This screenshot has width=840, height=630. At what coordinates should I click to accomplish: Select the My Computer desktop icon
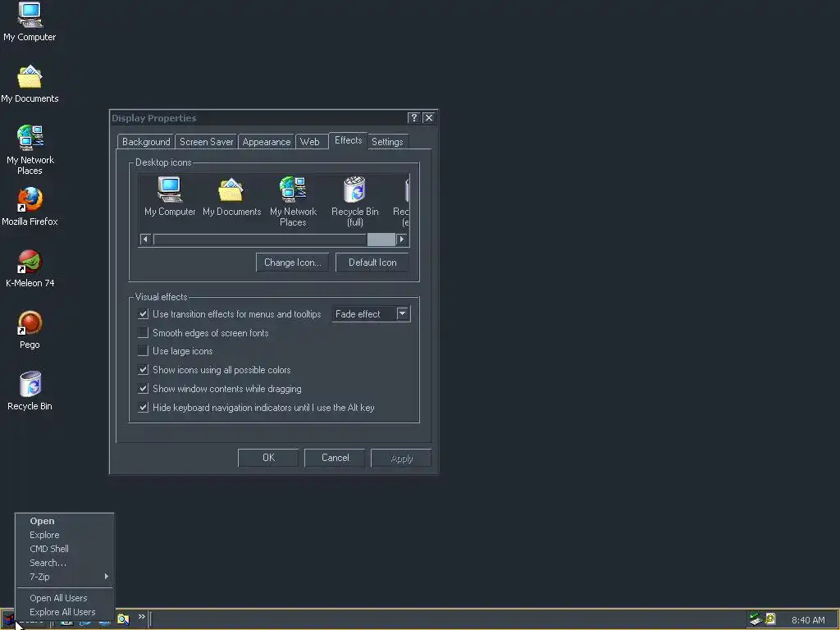(30, 21)
